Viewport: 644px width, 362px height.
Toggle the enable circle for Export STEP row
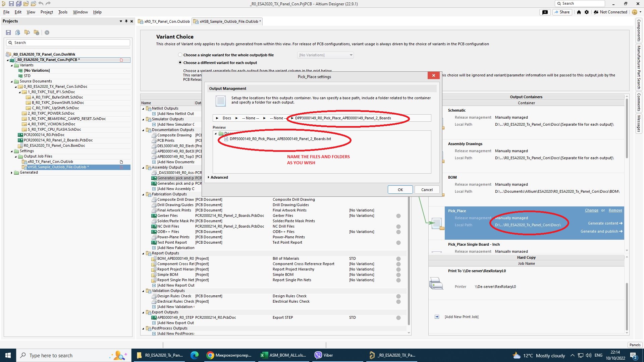click(398, 318)
